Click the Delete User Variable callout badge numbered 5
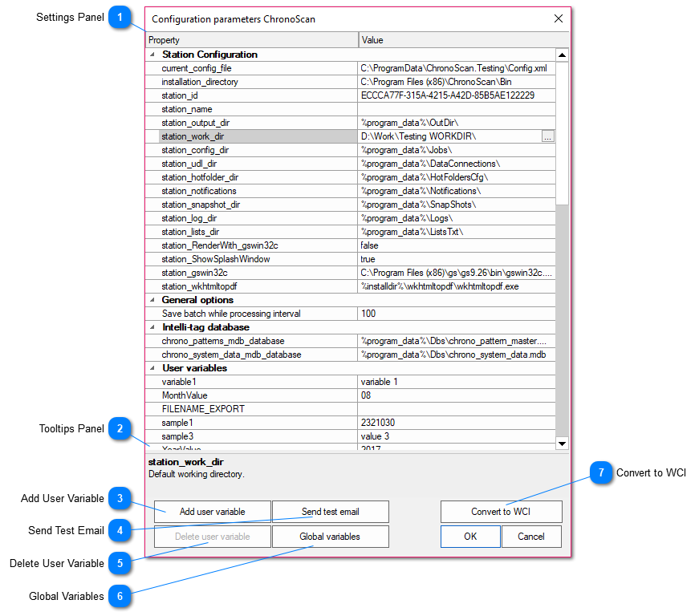The height and width of the screenshot is (616, 699). (120, 564)
